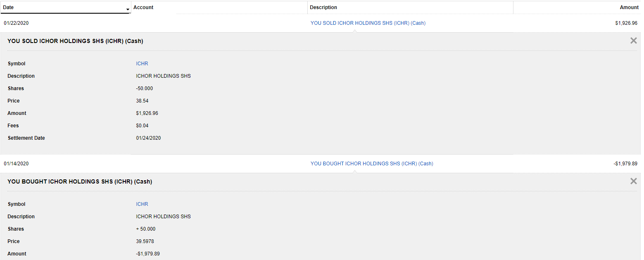644x260 pixels.
Task: Close the sold ICHOR details panel
Action: click(633, 41)
